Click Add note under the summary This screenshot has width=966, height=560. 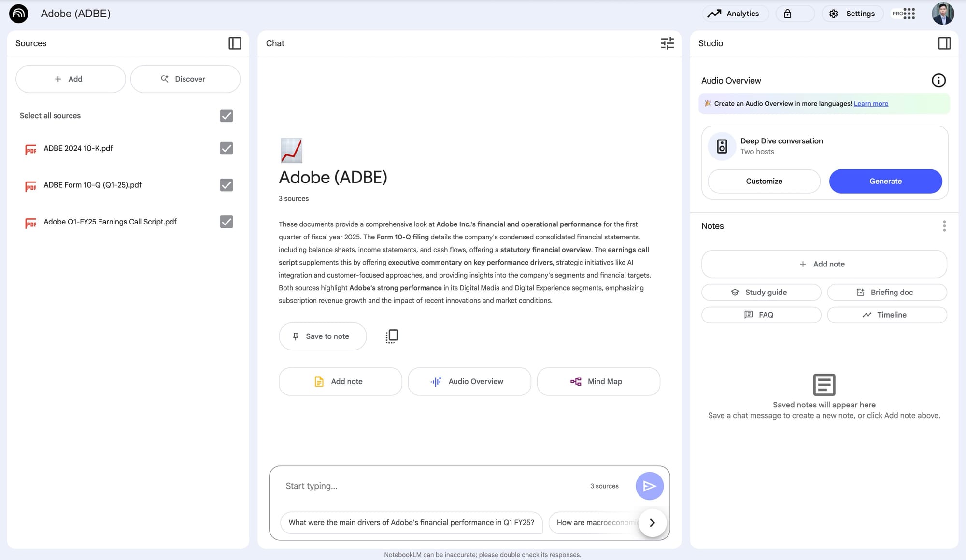pos(340,382)
